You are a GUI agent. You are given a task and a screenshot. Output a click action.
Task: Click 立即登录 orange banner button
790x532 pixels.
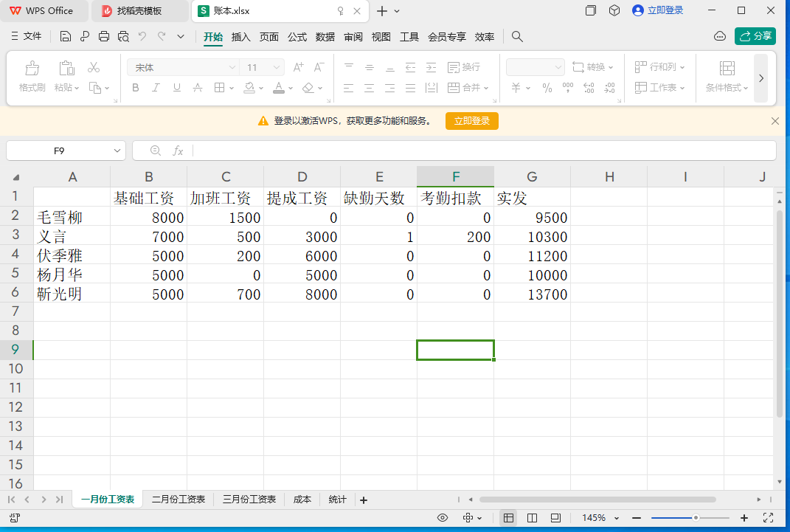(x=472, y=121)
